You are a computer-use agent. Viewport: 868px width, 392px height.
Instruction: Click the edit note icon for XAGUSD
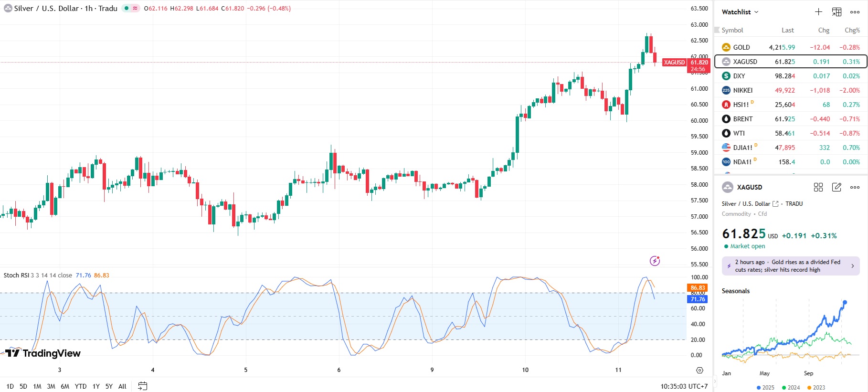pos(836,187)
